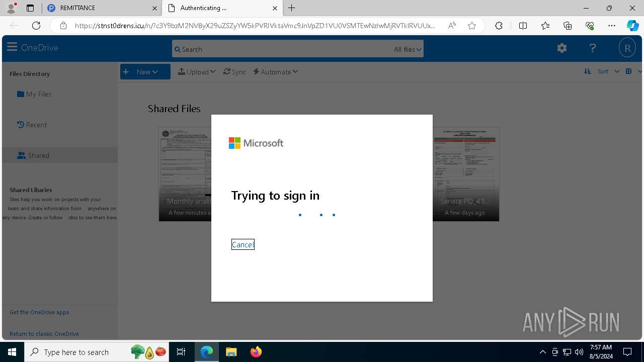Screen dimensions: 644x362
Task: Open My Files folder
Action: (x=34, y=94)
